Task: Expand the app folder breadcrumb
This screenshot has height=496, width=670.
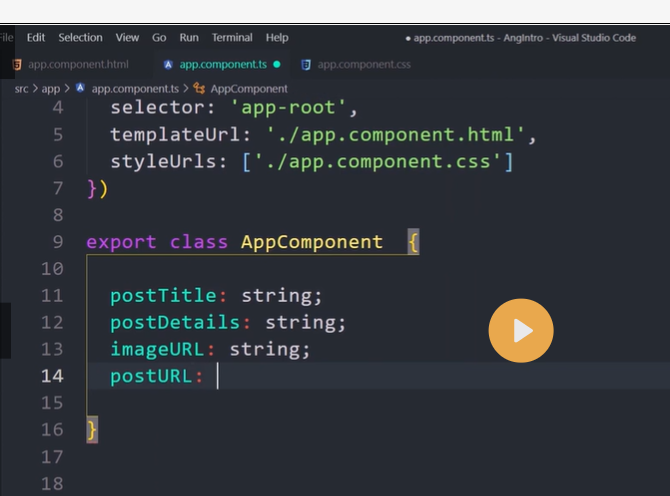Action: pyautogui.click(x=51, y=88)
